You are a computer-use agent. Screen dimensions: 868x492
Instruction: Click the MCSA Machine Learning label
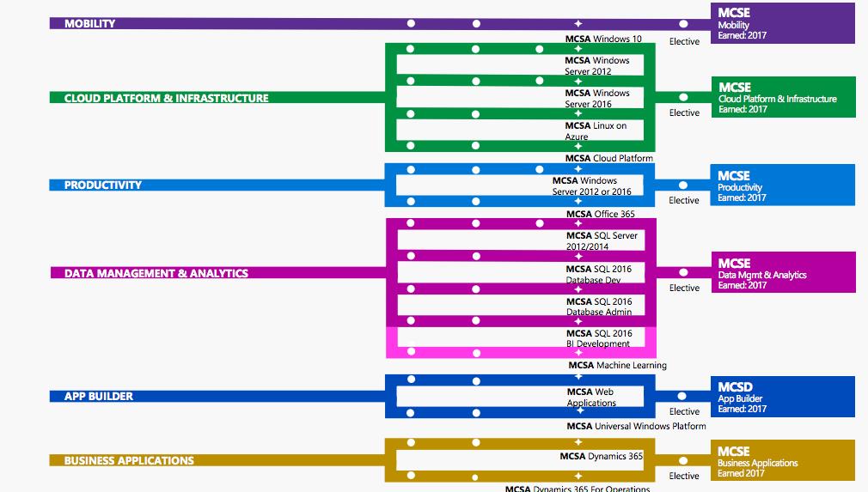tap(618, 366)
